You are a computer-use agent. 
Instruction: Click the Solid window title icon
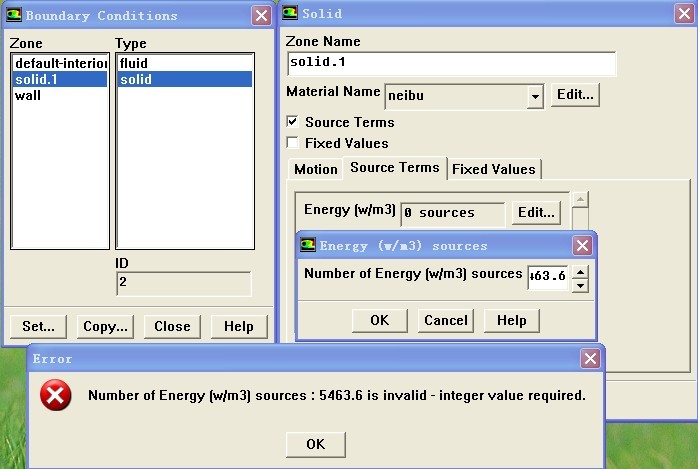pyautogui.click(x=290, y=14)
